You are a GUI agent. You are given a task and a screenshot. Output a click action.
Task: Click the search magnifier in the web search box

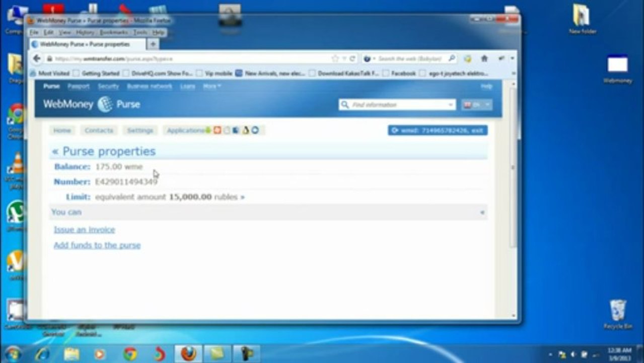(452, 58)
